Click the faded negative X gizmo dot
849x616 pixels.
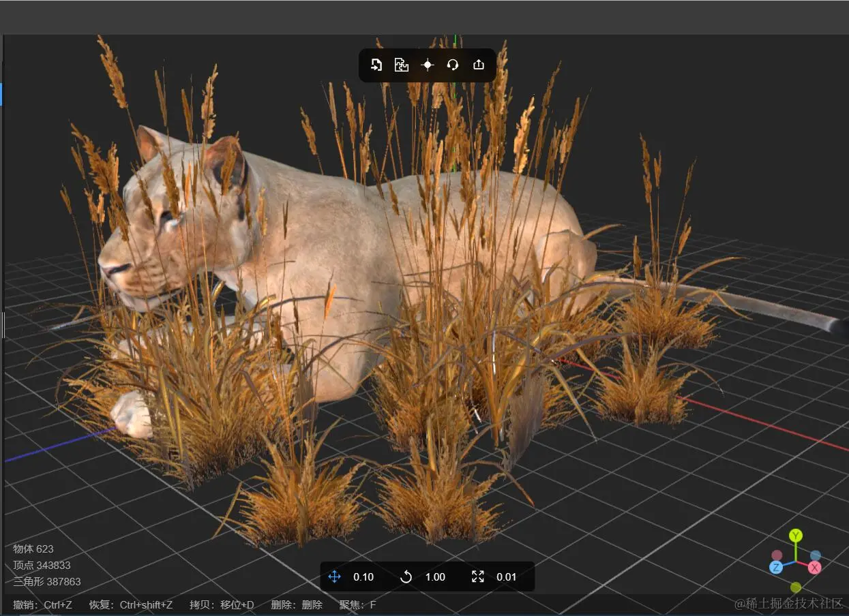coord(777,555)
